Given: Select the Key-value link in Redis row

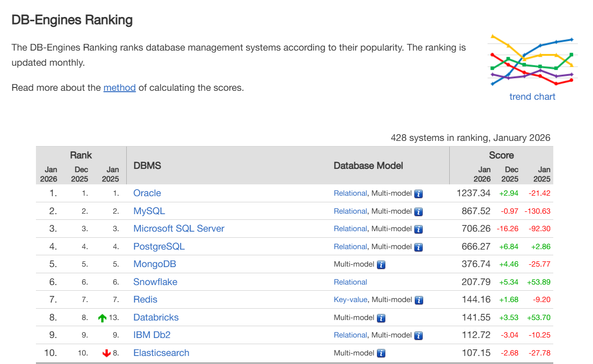Looking at the screenshot, I should coord(350,300).
